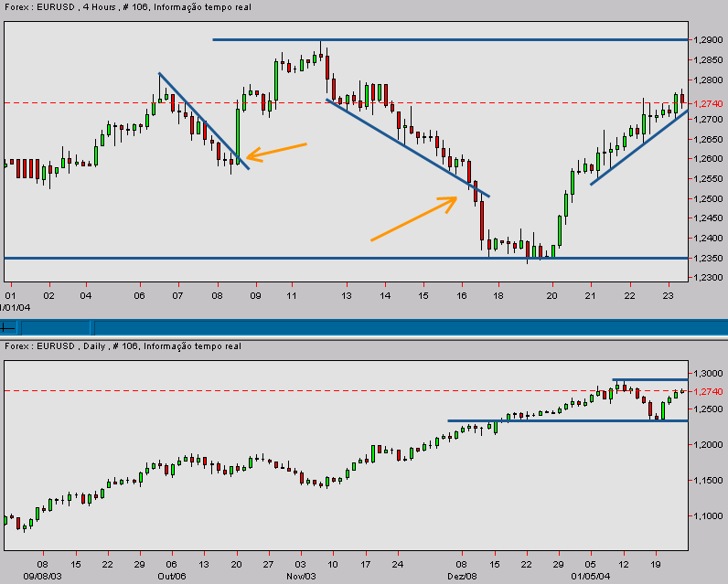Click the 1,1500 label on the daily axis
Screen dimensions: 728x584
coord(708,480)
